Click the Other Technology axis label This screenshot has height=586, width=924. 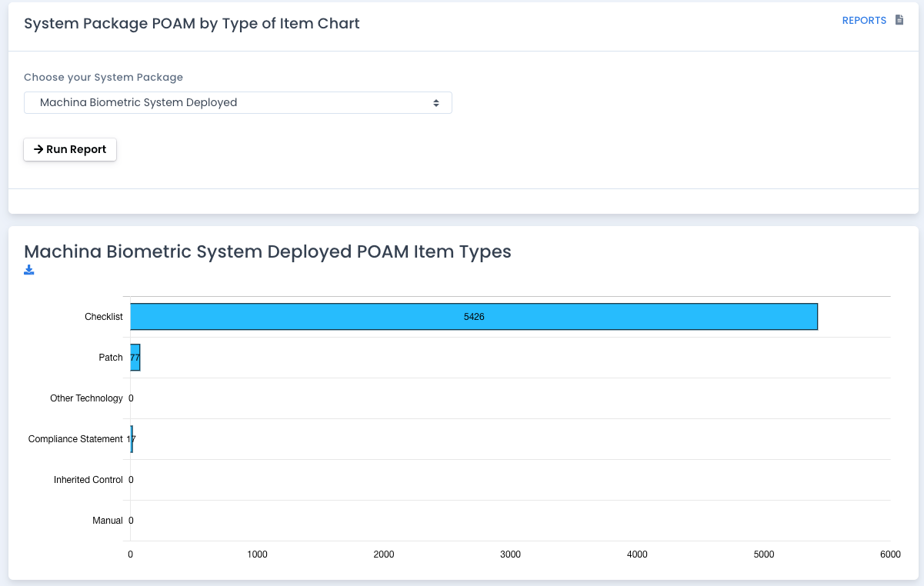(x=86, y=398)
